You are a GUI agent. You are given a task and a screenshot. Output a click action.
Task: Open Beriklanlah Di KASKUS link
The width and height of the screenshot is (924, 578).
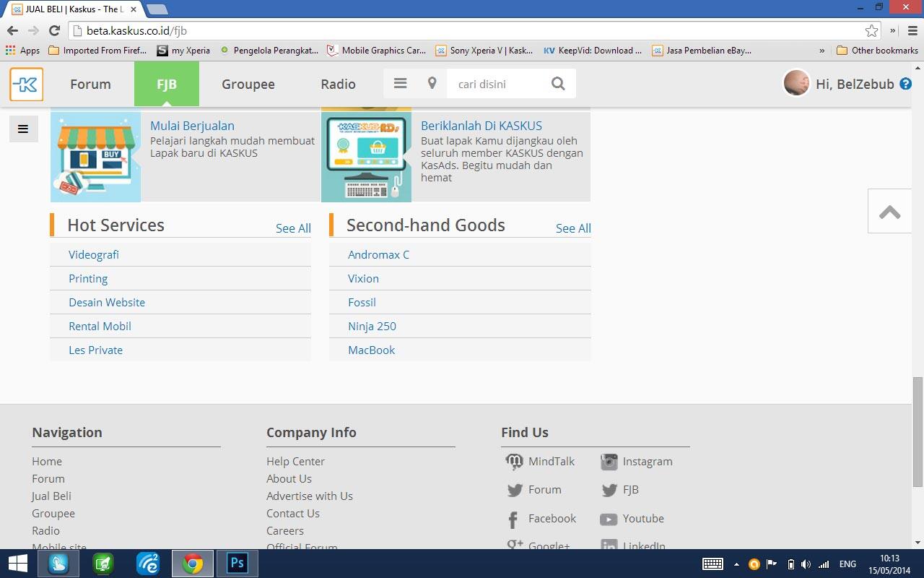[x=481, y=126]
